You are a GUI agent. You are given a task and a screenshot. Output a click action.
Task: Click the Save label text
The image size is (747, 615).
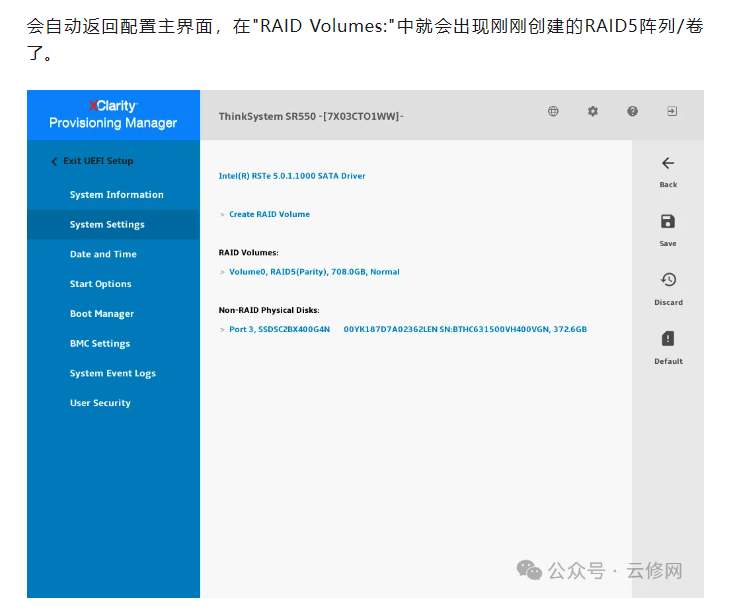coord(668,243)
